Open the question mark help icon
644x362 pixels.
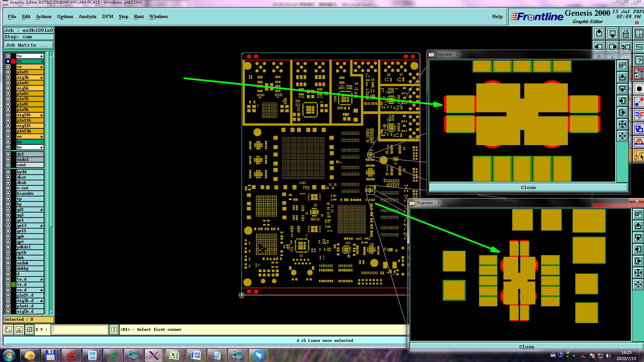(639, 61)
